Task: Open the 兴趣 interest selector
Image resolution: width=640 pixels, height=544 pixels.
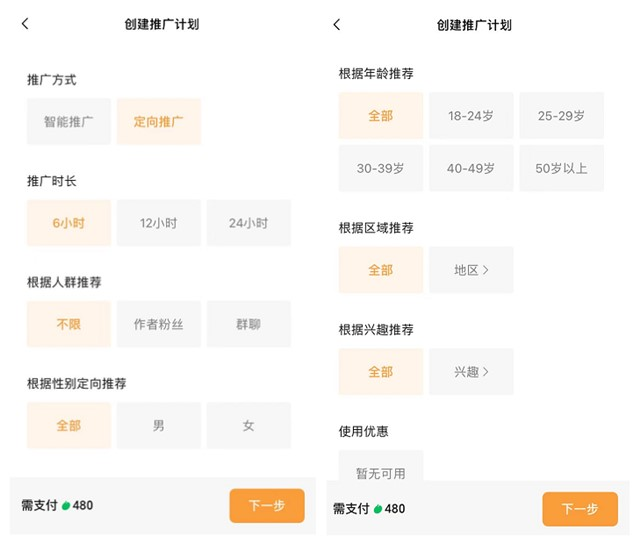Action: pos(471,371)
